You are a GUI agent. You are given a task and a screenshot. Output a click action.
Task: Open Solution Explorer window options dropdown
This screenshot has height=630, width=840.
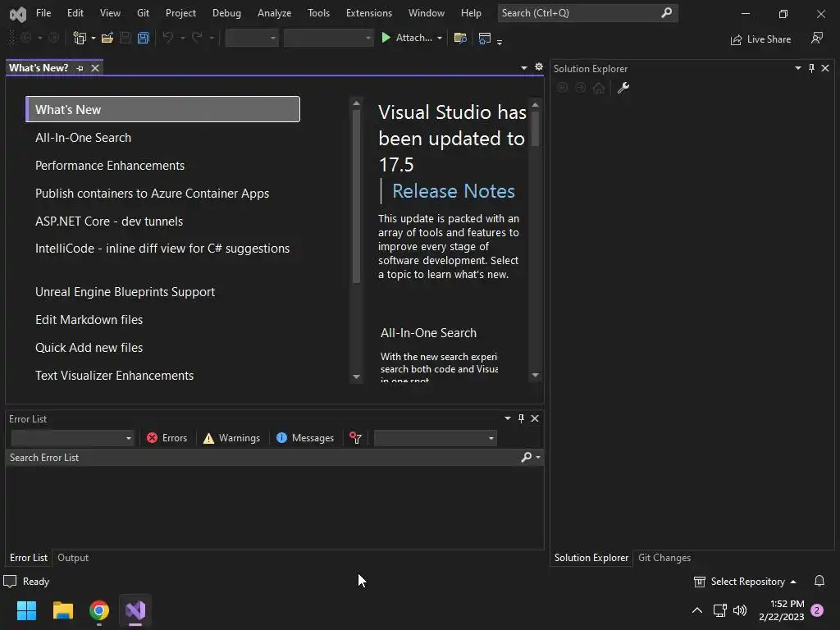pos(797,68)
